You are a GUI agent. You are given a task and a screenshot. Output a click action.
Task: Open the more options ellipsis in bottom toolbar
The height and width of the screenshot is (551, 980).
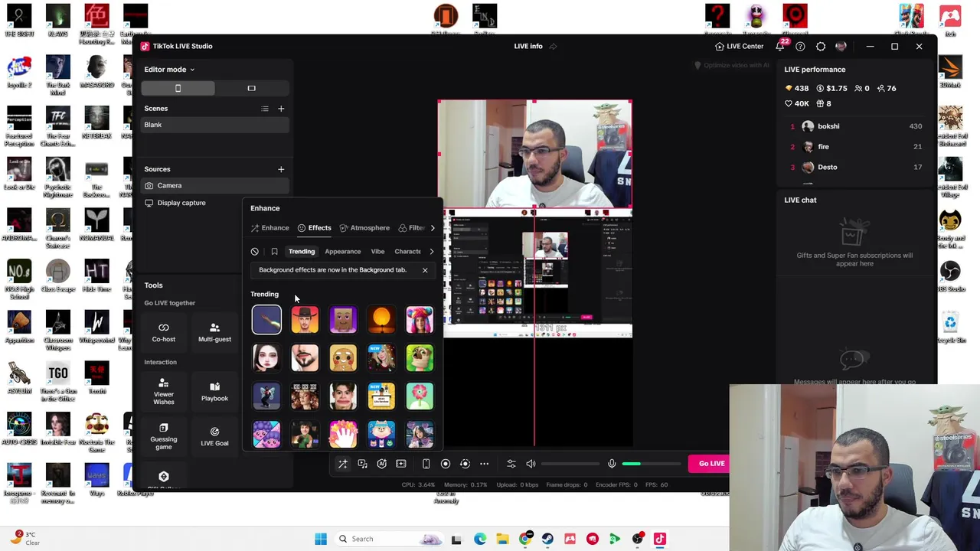click(484, 464)
